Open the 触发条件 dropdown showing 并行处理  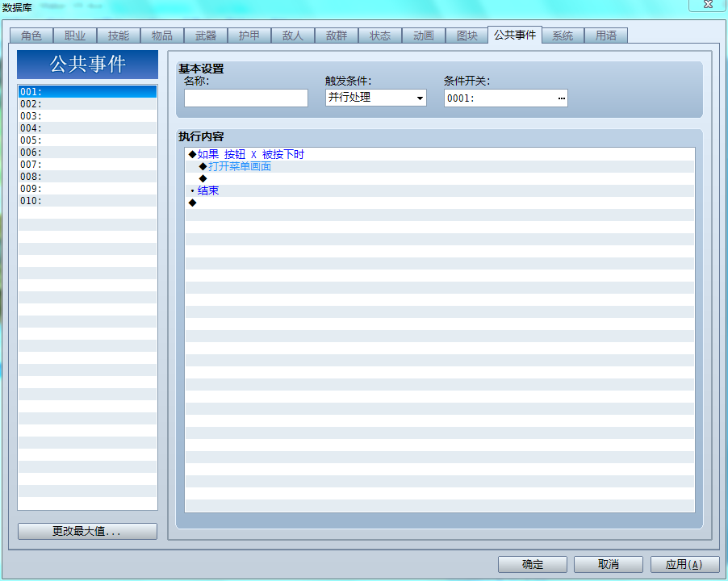pos(375,98)
